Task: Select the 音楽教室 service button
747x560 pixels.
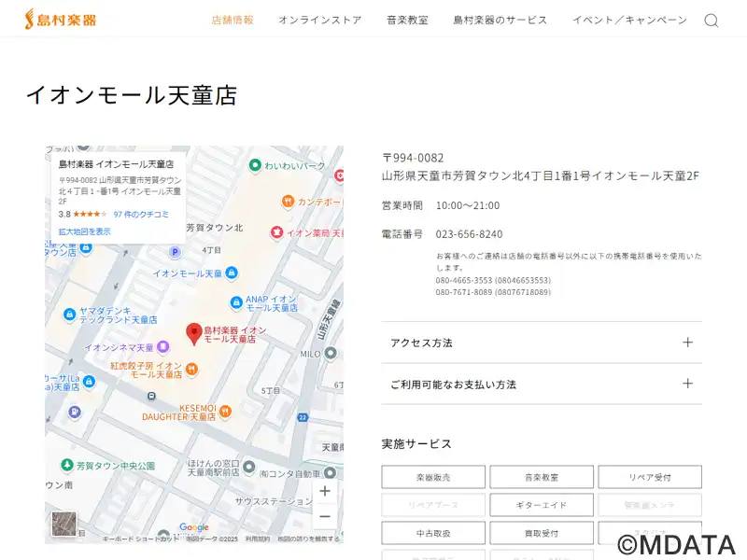Action: pyautogui.click(x=542, y=477)
